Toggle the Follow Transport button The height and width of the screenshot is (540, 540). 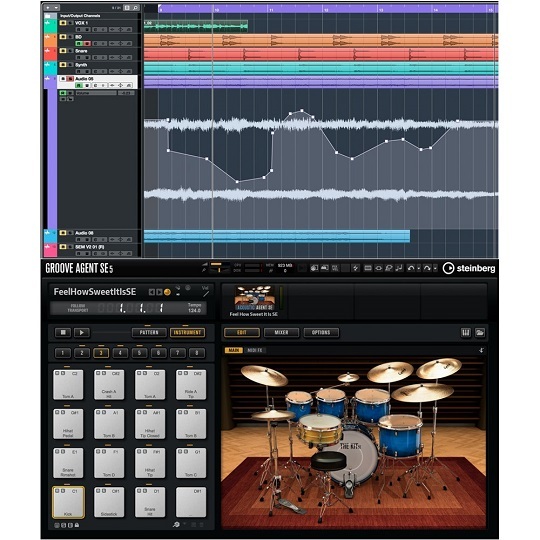click(x=78, y=308)
